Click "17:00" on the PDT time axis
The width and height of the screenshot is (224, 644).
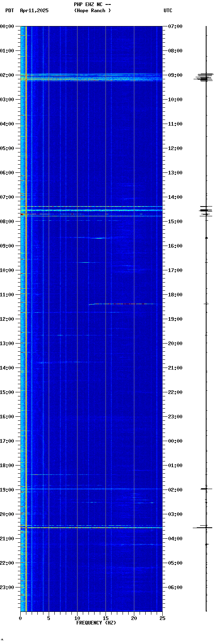click(7, 441)
